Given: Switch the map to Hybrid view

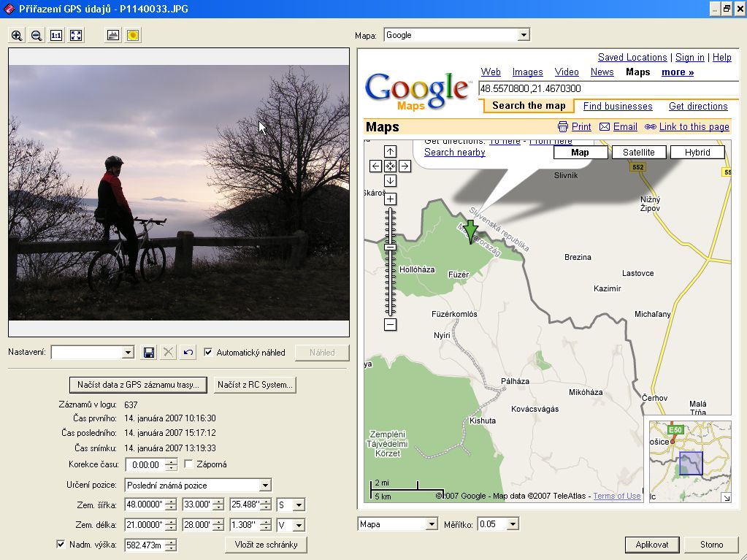Looking at the screenshot, I should (x=697, y=153).
